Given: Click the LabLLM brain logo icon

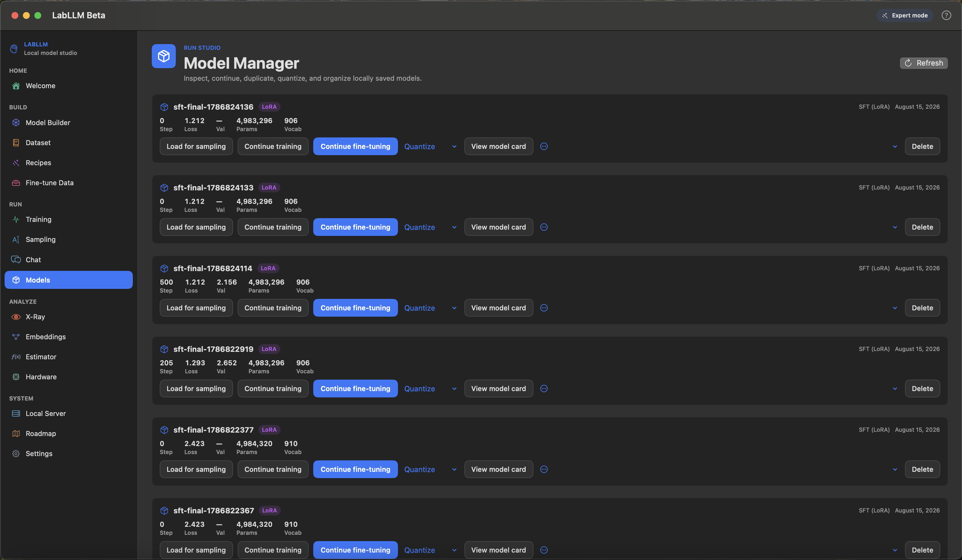Looking at the screenshot, I should coord(14,48).
